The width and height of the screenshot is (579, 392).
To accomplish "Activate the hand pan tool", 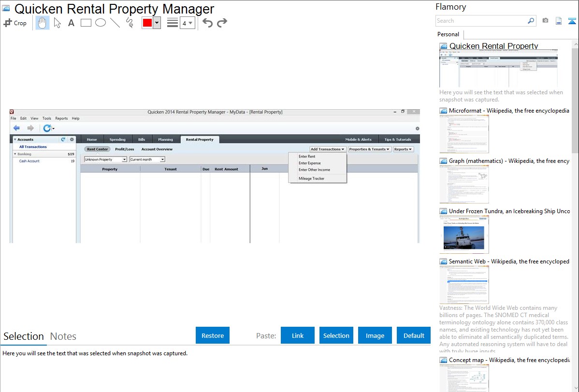I will 42,23.
